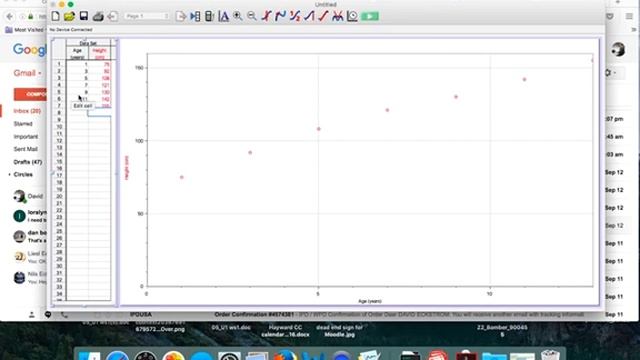Activate the Tangent tool
This screenshot has height=360, width=640.
point(280,16)
